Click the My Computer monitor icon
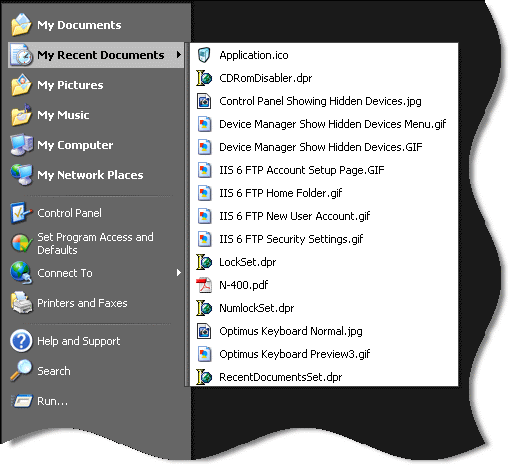 pyautogui.click(x=21, y=145)
